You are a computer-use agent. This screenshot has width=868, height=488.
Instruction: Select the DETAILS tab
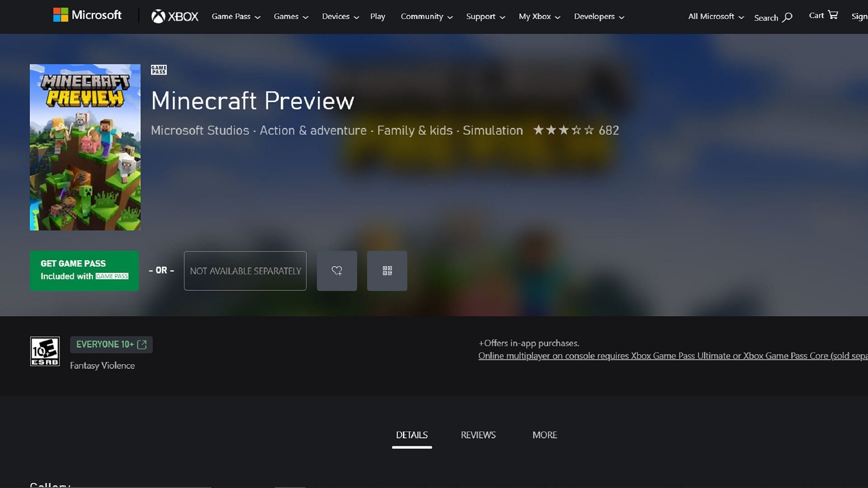(411, 434)
